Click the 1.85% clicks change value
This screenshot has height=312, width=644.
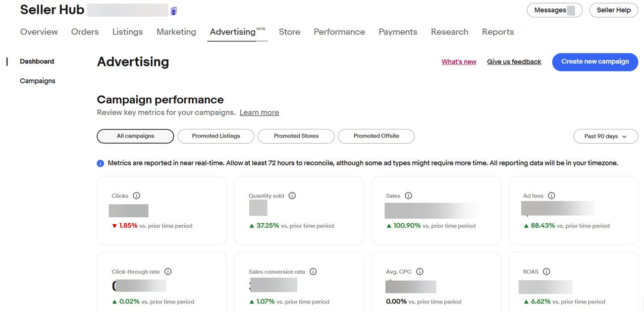(x=128, y=226)
